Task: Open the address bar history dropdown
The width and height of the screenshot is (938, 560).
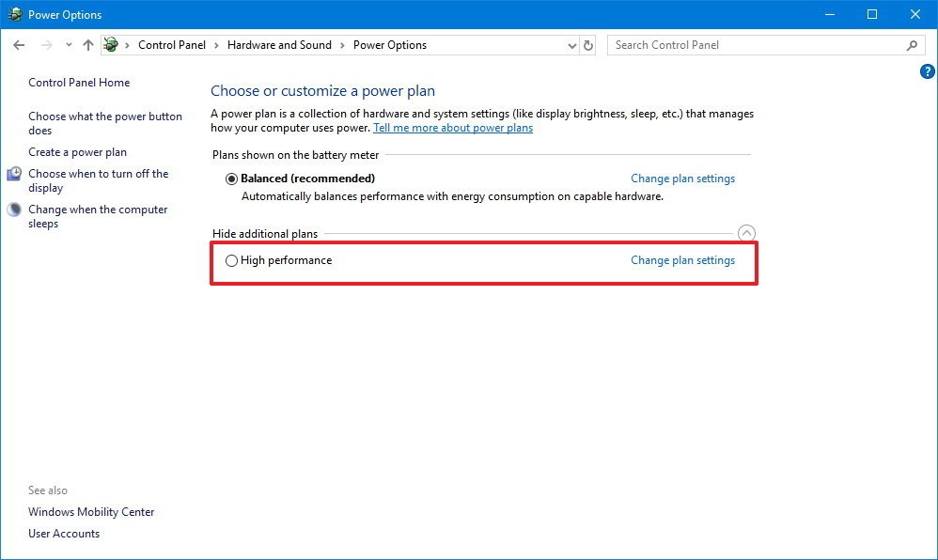Action: (571, 45)
